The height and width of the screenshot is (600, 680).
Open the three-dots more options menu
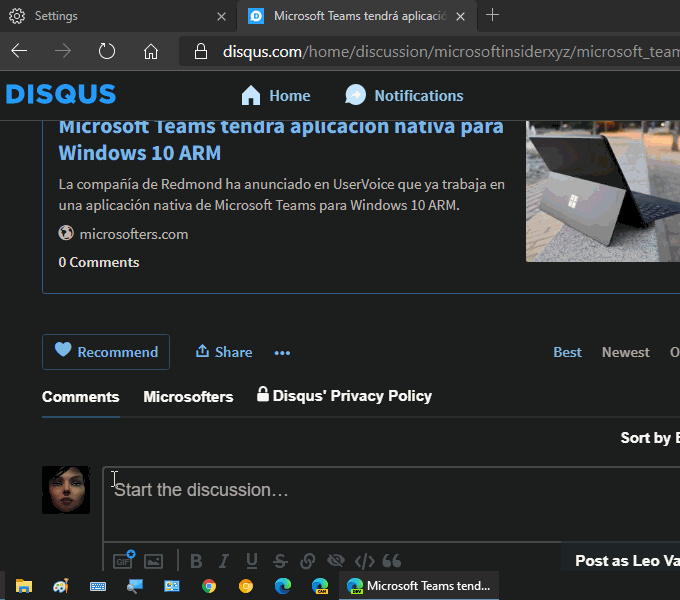click(x=282, y=353)
